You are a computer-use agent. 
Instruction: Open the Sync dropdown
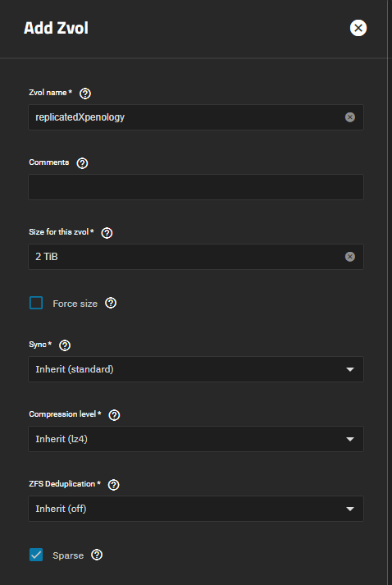click(x=196, y=369)
